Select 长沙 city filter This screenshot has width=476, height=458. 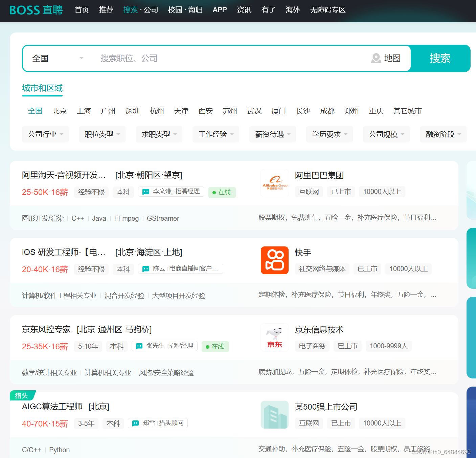click(303, 111)
